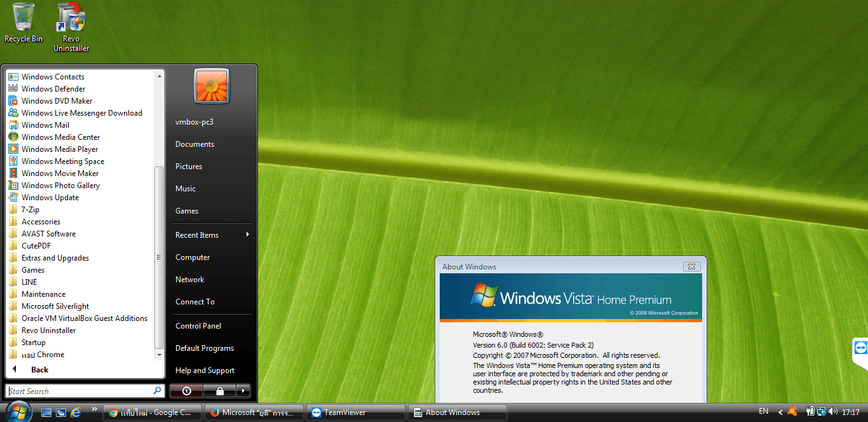
Task: Open Music from the Start menu
Action: [x=186, y=189]
